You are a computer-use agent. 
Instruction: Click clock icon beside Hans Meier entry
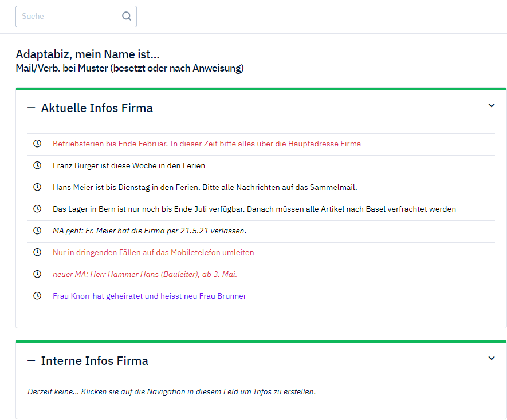pyautogui.click(x=37, y=187)
